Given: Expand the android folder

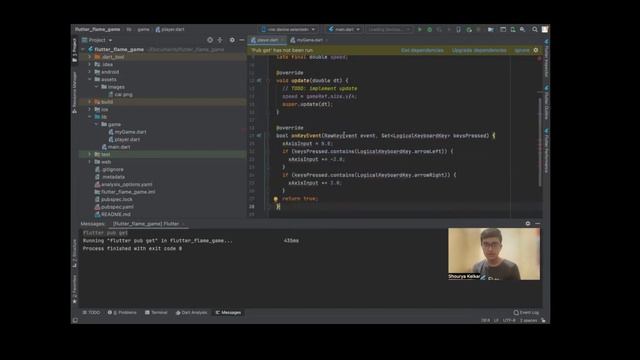Looking at the screenshot, I should pyautogui.click(x=90, y=72).
